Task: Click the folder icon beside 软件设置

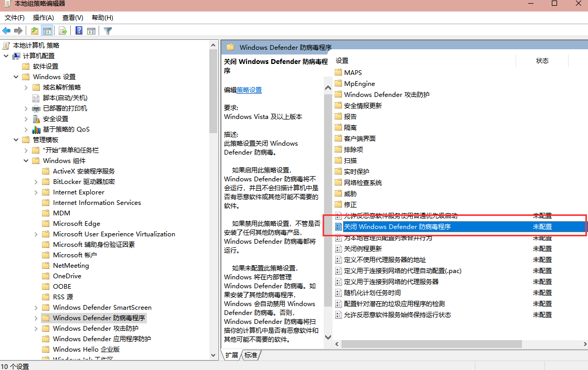Action: tap(26, 67)
